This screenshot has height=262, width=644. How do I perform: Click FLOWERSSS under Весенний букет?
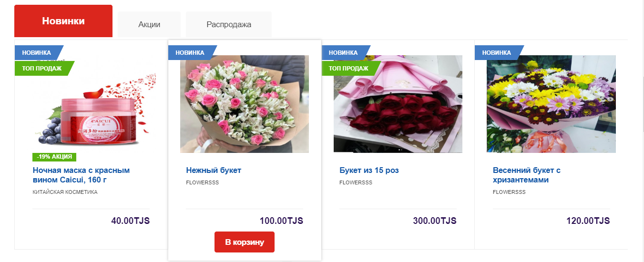[509, 192]
